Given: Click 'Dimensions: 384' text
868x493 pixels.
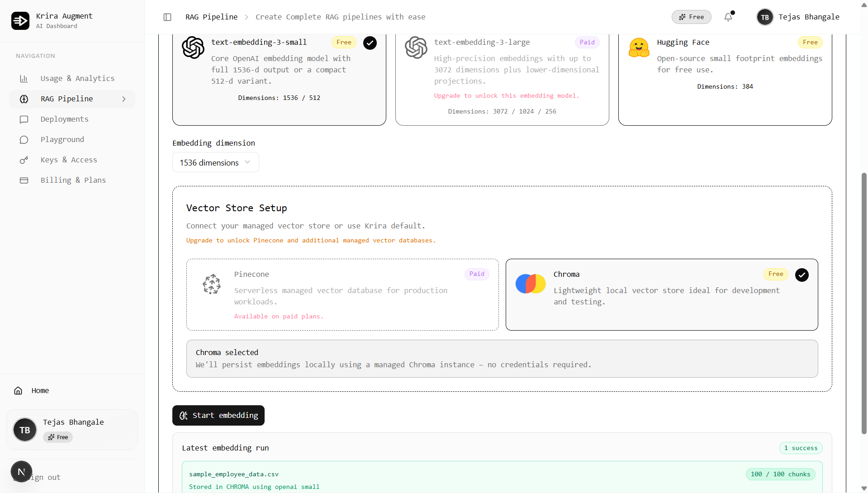Looking at the screenshot, I should [x=725, y=87].
